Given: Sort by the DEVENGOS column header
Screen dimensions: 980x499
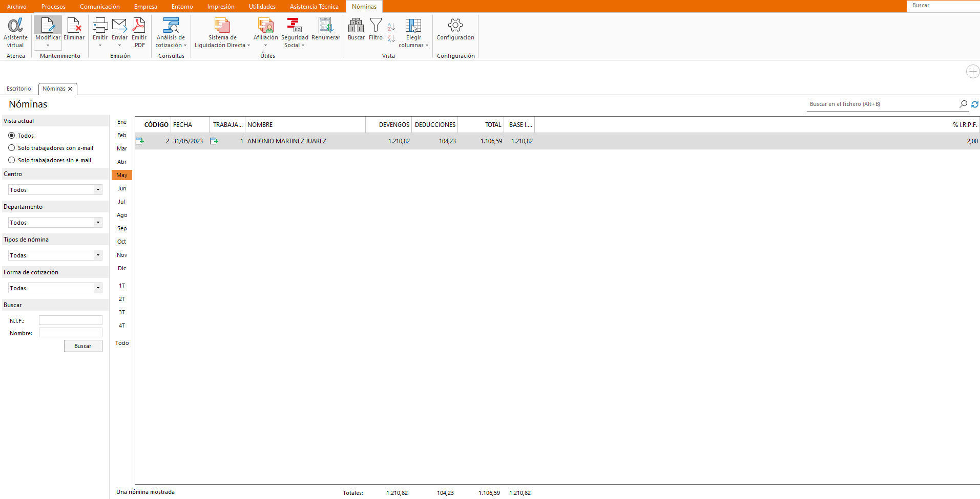Looking at the screenshot, I should coord(389,125).
